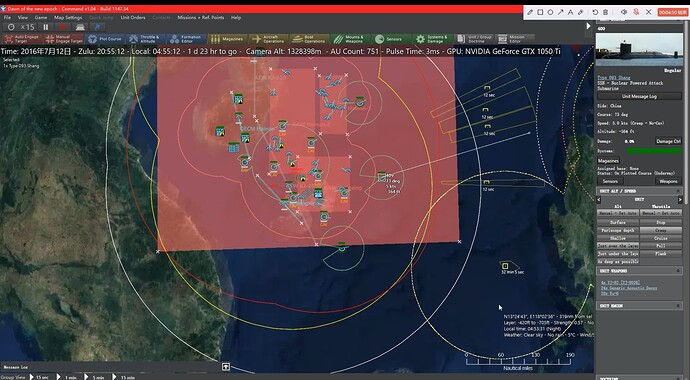Open the Plot Course tool
Image resolution: width=690 pixels, height=380 pixels.
(x=105, y=39)
